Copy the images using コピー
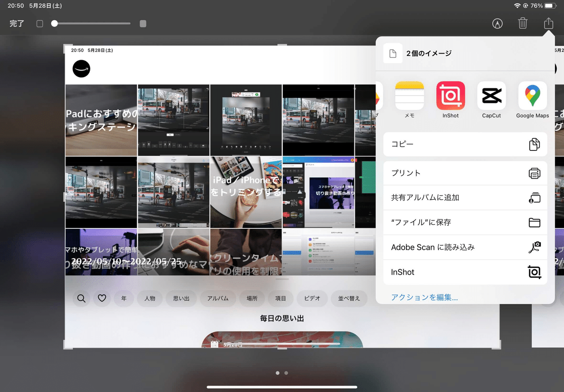 [x=465, y=144]
